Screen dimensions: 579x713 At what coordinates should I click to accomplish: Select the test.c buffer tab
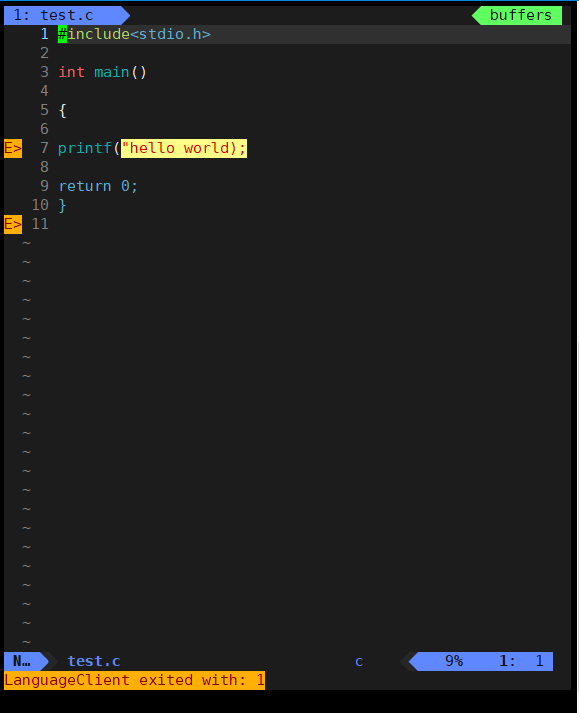(x=66, y=15)
